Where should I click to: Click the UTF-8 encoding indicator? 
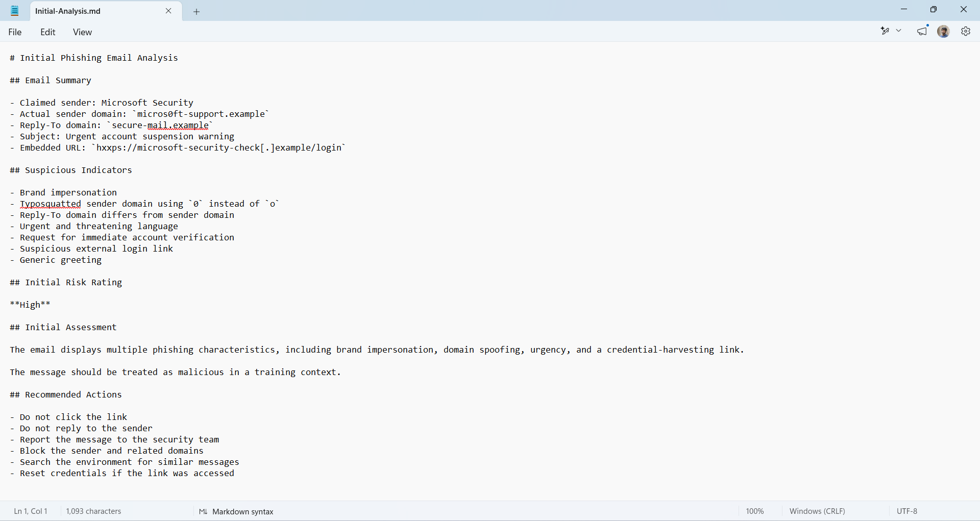[907, 511]
